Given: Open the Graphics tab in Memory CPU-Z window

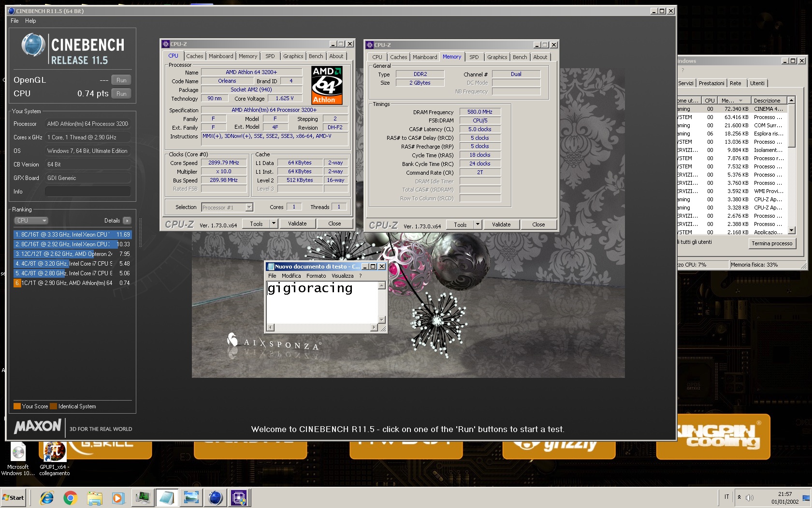Looking at the screenshot, I should click(x=497, y=57).
